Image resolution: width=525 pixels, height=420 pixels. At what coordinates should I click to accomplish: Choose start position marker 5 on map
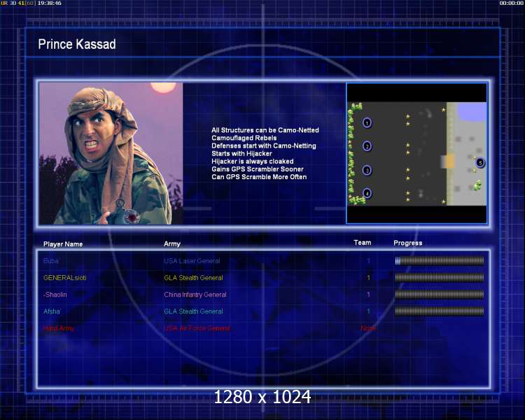point(480,163)
